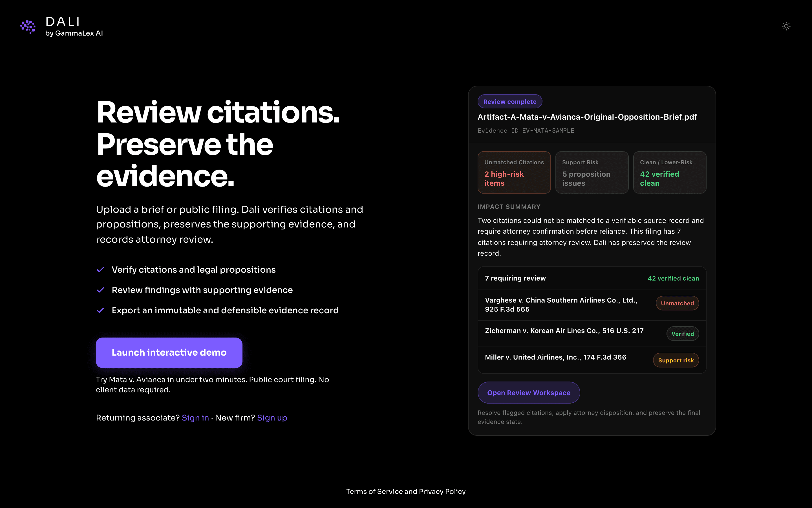Open Terms of Service and Privacy Policy
Screen dimensions: 812x508
click(x=406, y=491)
